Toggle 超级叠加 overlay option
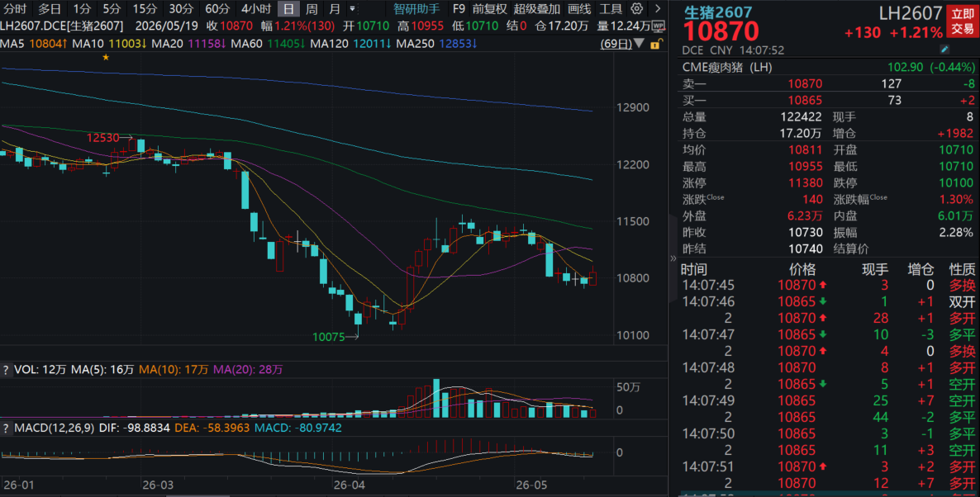The height and width of the screenshot is (497, 980). [x=536, y=9]
